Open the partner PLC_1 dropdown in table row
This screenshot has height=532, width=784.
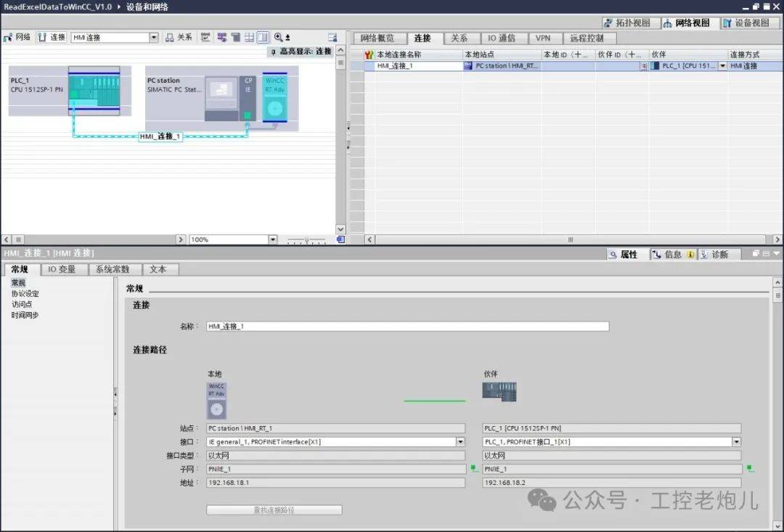tap(722, 66)
